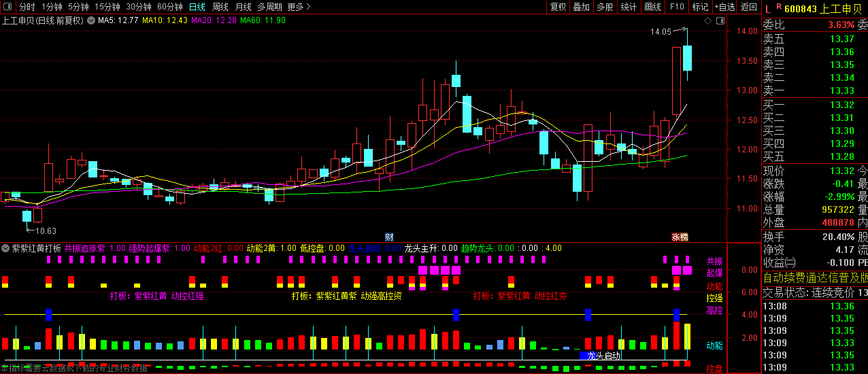The height and width of the screenshot is (374, 868).
Task: Click the MA20: 12.28 label
Action: pyautogui.click(x=214, y=20)
